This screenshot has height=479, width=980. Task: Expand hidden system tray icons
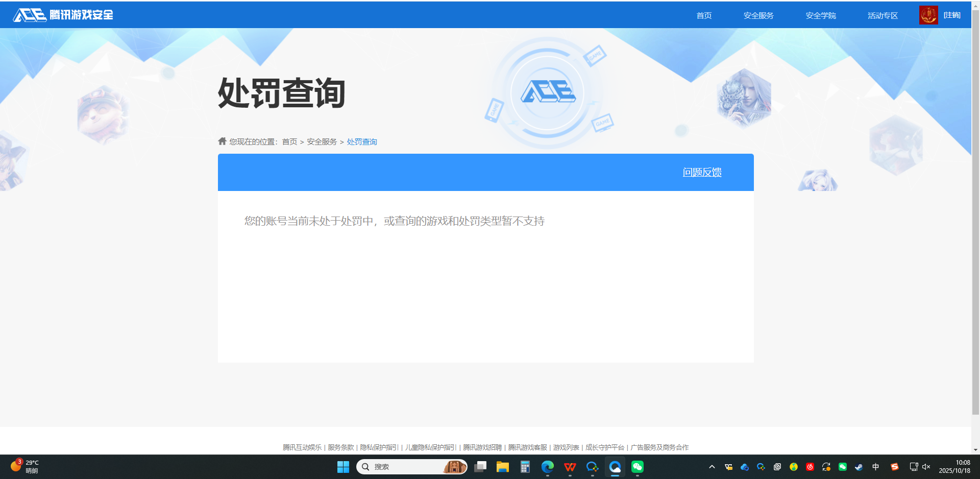pyautogui.click(x=712, y=467)
